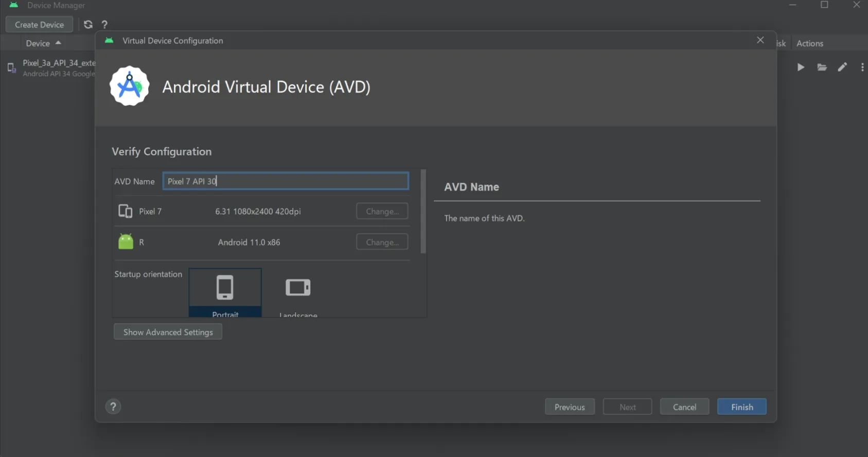Click into the AVD Name text field
Image resolution: width=868 pixels, height=457 pixels.
coord(286,181)
